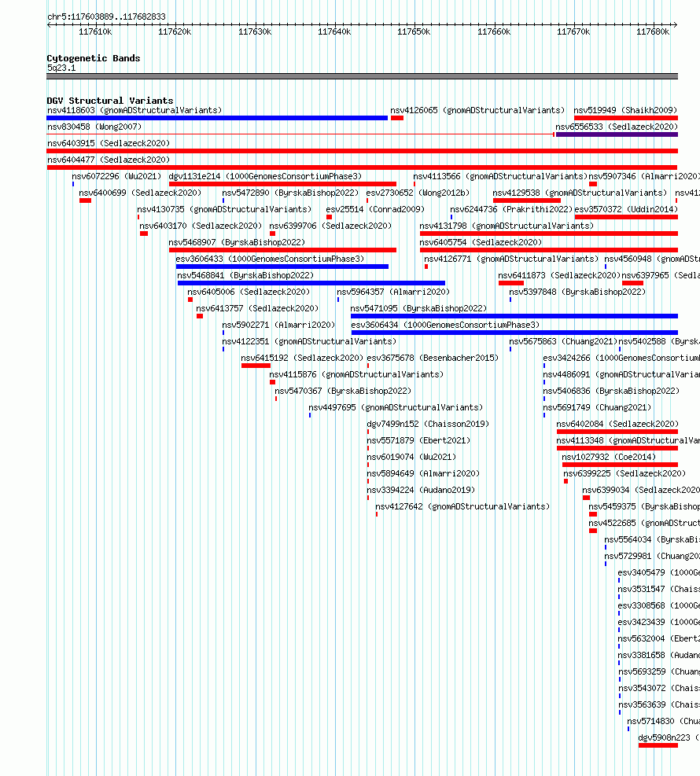Click the esv3570372 (Uddin2014) label

pos(626,209)
